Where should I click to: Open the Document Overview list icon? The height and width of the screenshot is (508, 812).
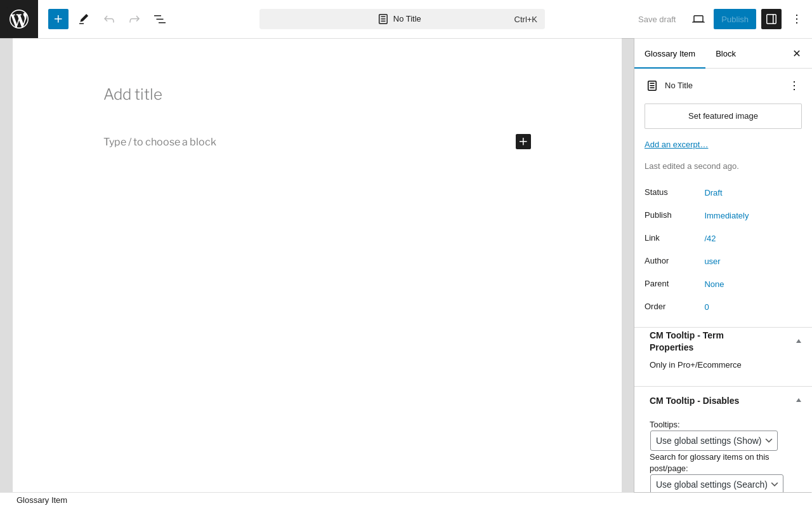(x=160, y=19)
